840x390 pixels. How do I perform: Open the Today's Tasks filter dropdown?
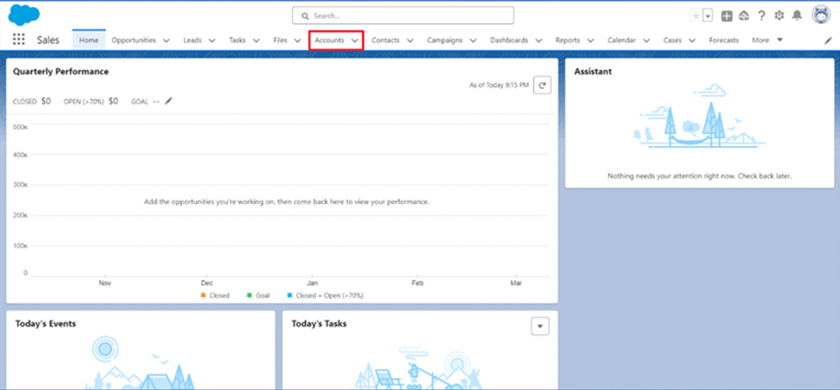[540, 326]
